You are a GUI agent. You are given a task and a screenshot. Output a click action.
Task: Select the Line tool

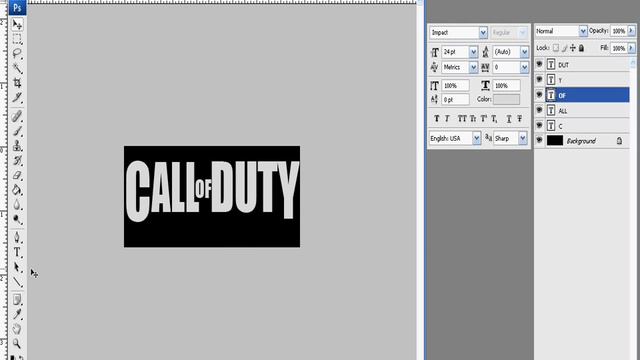point(17,282)
